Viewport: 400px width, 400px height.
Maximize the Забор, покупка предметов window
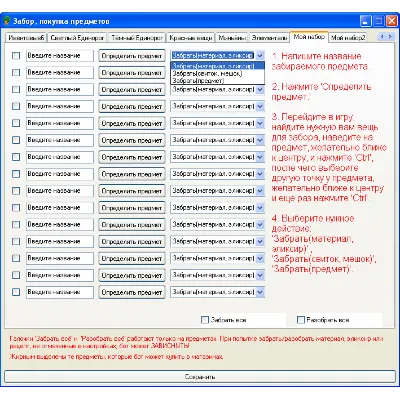click(379, 21)
